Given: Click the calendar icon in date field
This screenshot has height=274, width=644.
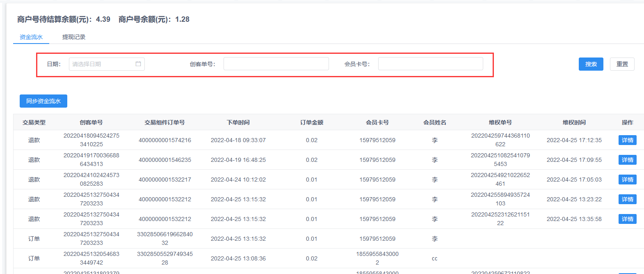Looking at the screenshot, I should tap(138, 64).
